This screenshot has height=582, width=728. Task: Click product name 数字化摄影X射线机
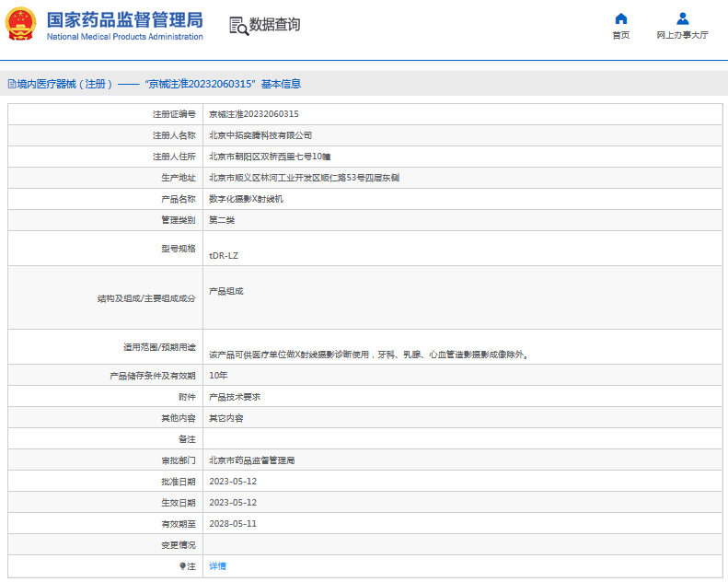click(246, 198)
